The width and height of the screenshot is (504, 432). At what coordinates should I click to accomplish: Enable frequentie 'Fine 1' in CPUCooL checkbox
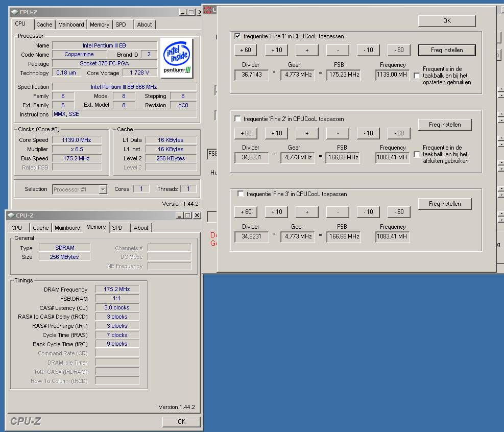(237, 36)
